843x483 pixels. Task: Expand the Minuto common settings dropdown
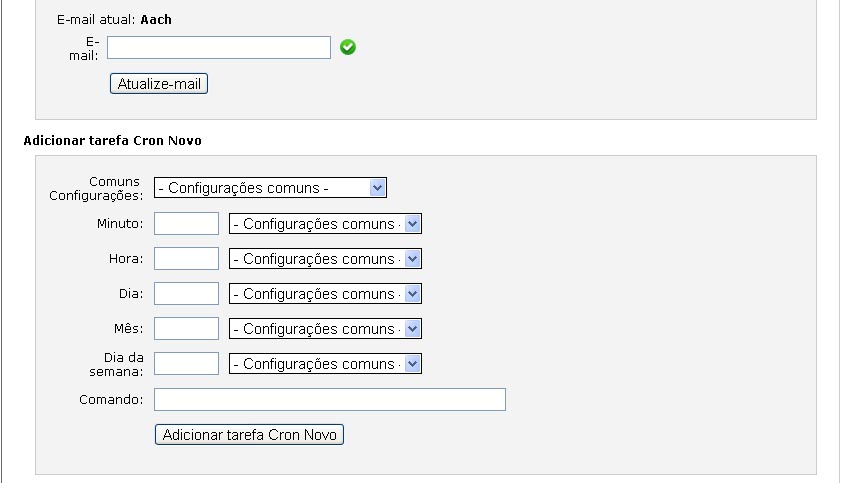325,224
